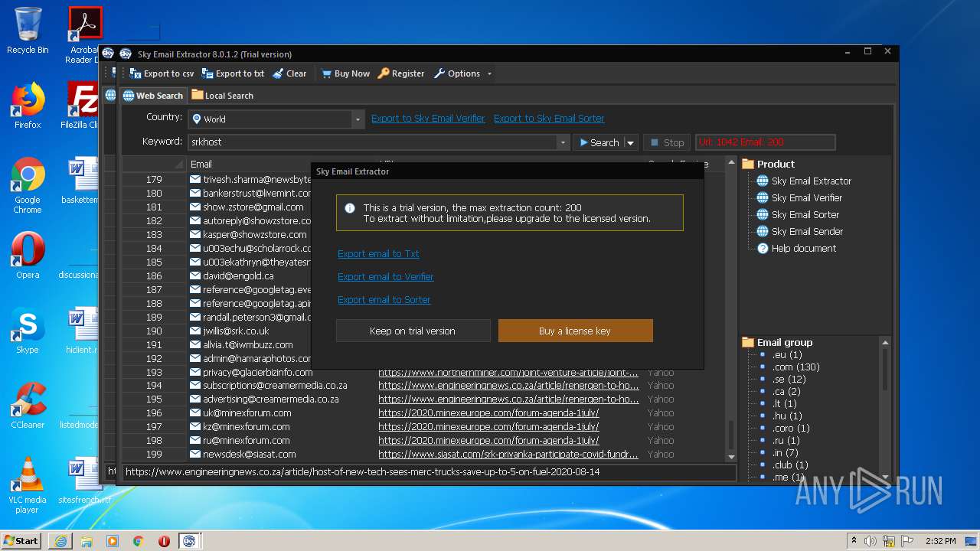Select Sky Email Sender in Product tree

[x=799, y=232]
